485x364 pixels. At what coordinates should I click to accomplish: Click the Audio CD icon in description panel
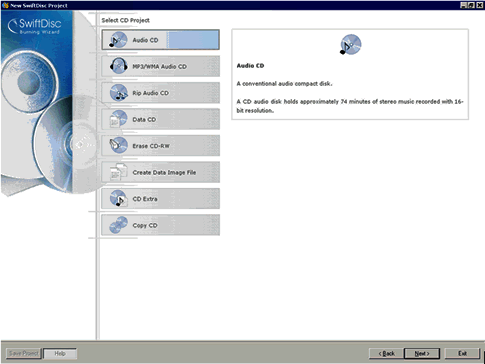[x=350, y=44]
